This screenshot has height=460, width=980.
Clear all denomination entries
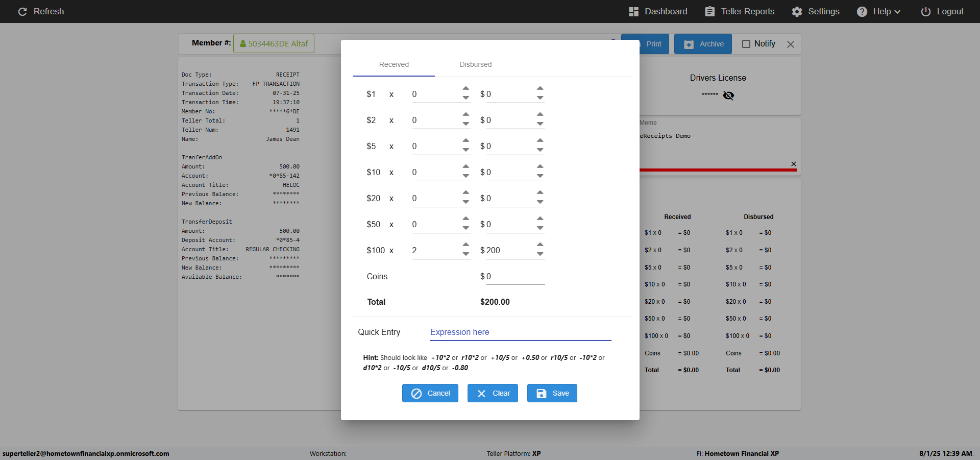(x=493, y=393)
